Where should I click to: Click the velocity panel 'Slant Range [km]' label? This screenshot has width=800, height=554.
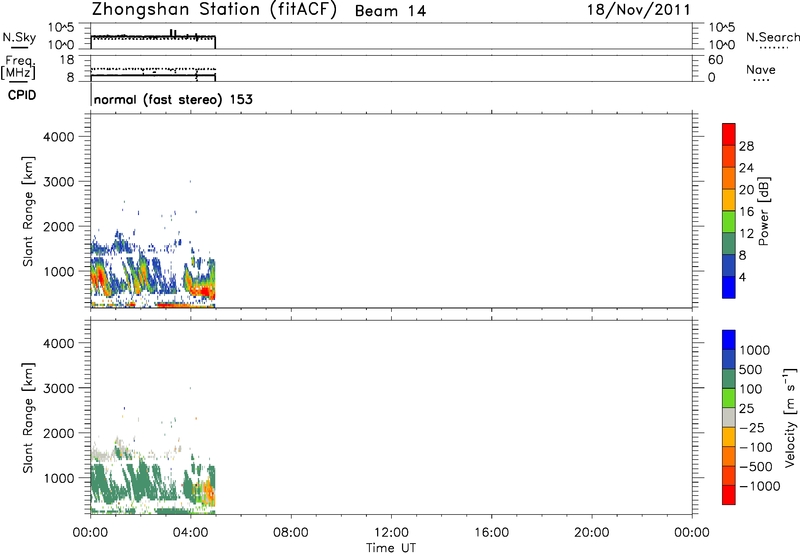coord(28,417)
